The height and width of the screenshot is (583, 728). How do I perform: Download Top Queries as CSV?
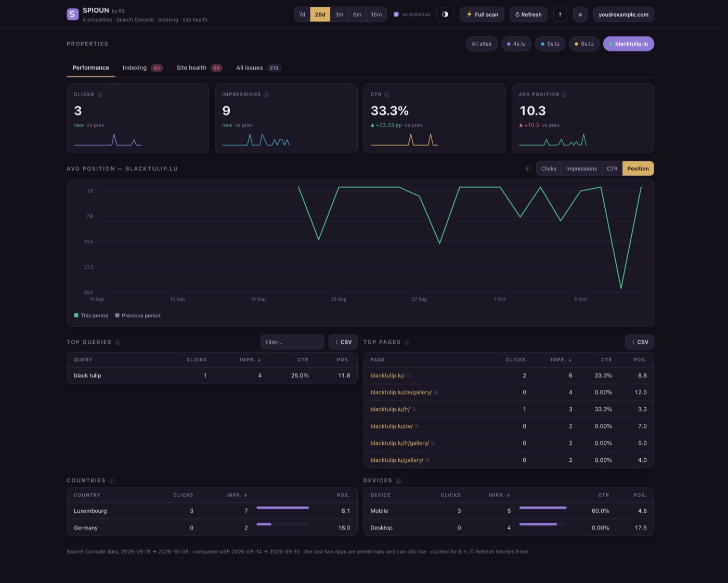pyautogui.click(x=343, y=342)
